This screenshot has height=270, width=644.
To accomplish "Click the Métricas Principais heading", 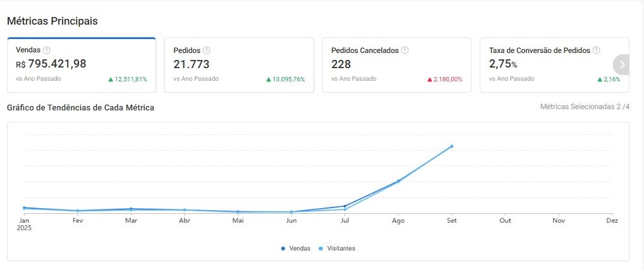I will click(x=52, y=21).
